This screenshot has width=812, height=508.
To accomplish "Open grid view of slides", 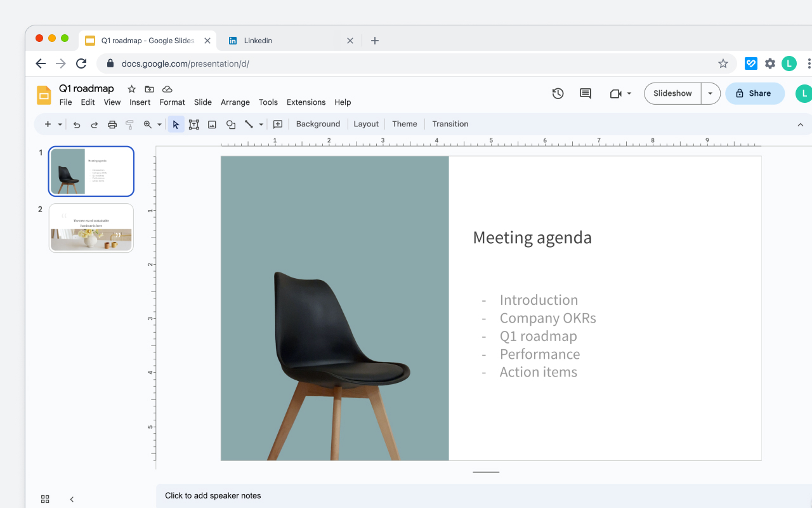I will point(45,499).
